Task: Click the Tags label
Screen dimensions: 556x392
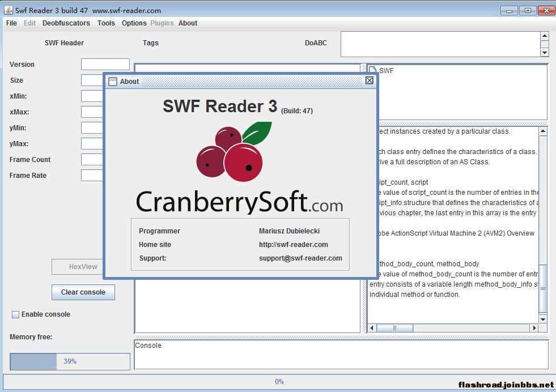Action: 151,43
